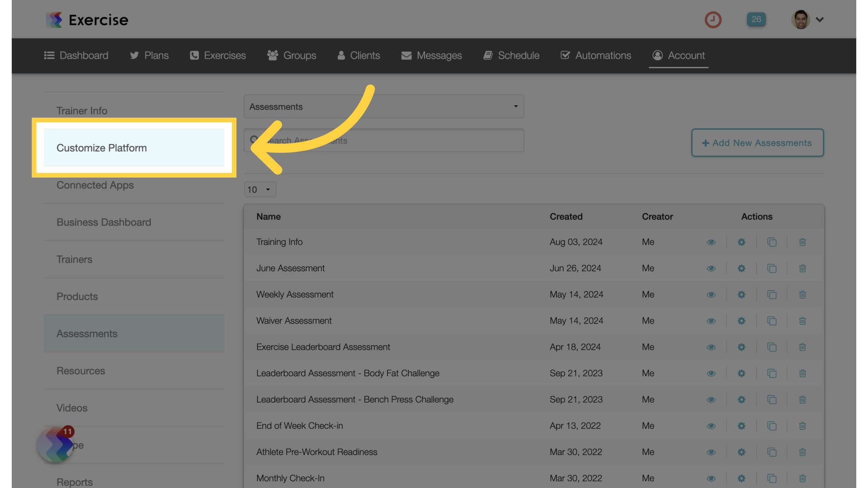868x488 pixels.
Task: Delete the Body Fat Challenge assessment
Action: (x=802, y=374)
